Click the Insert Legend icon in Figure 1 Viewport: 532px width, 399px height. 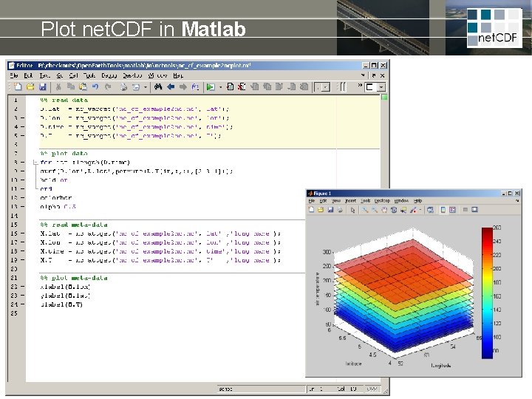453,210
